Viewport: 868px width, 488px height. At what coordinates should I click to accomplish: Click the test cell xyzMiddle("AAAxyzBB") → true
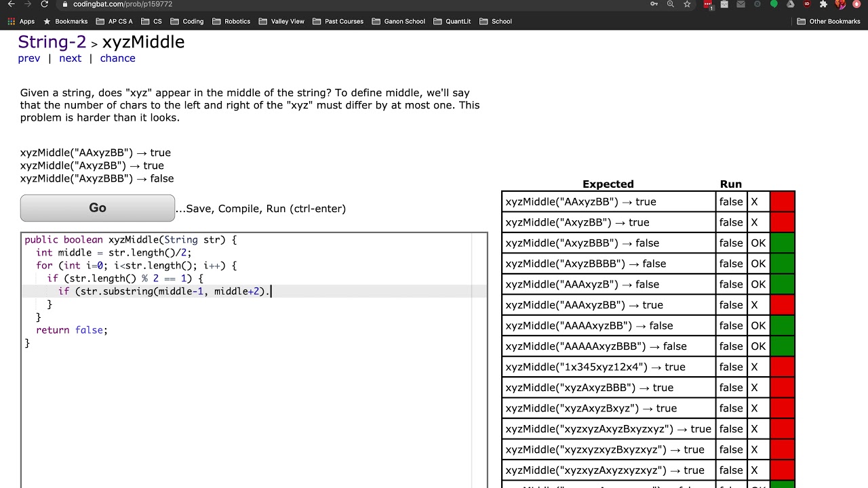pyautogui.click(x=609, y=305)
